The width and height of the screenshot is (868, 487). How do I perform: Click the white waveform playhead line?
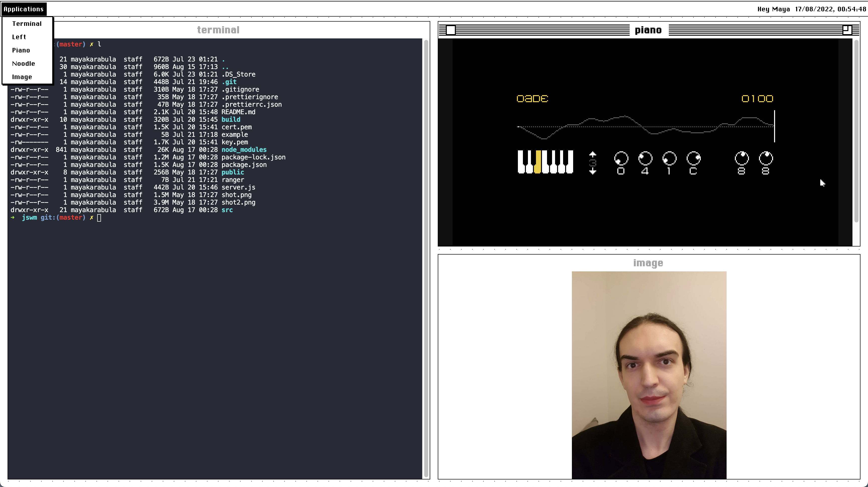(774, 126)
